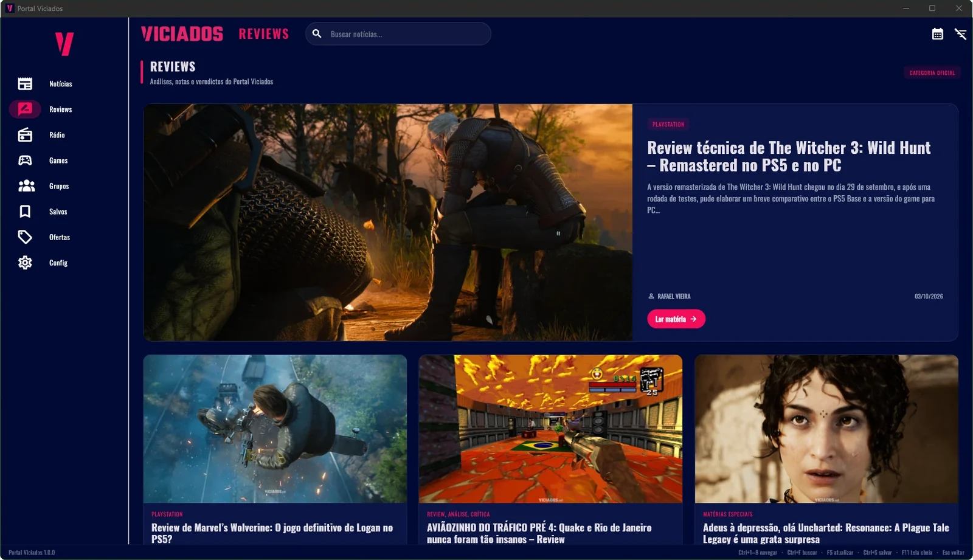Open the Grupos people icon

[x=26, y=186]
